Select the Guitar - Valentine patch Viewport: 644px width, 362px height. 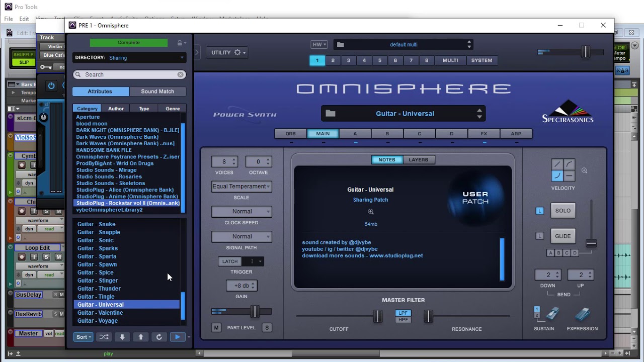(100, 313)
